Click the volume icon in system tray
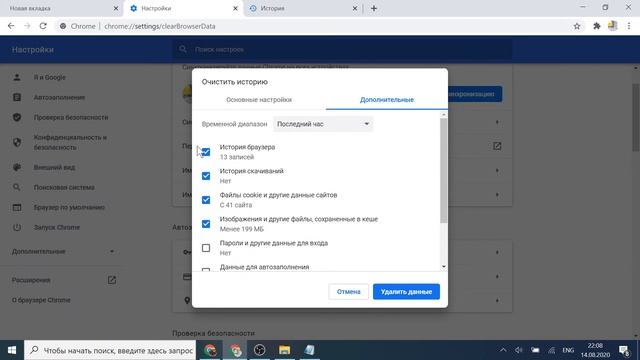The height and width of the screenshot is (360, 640). click(x=518, y=350)
